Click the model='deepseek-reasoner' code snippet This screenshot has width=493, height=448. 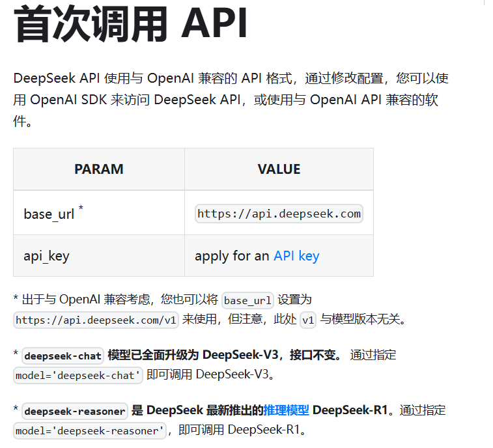(90, 430)
